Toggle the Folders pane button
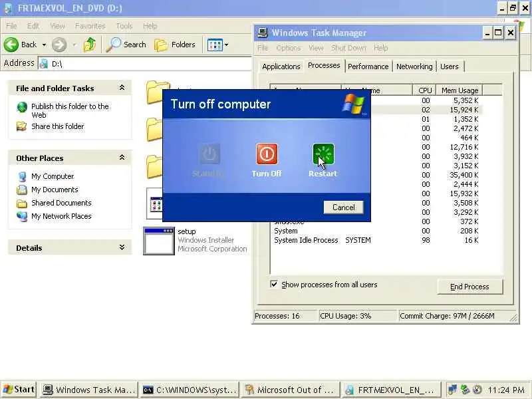The width and height of the screenshot is (532, 399). [175, 45]
